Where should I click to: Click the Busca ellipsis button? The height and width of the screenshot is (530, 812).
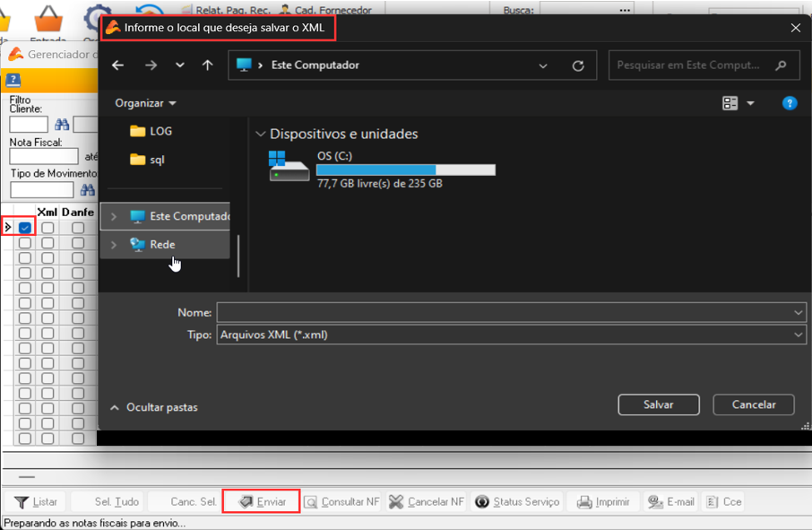tap(625, 10)
